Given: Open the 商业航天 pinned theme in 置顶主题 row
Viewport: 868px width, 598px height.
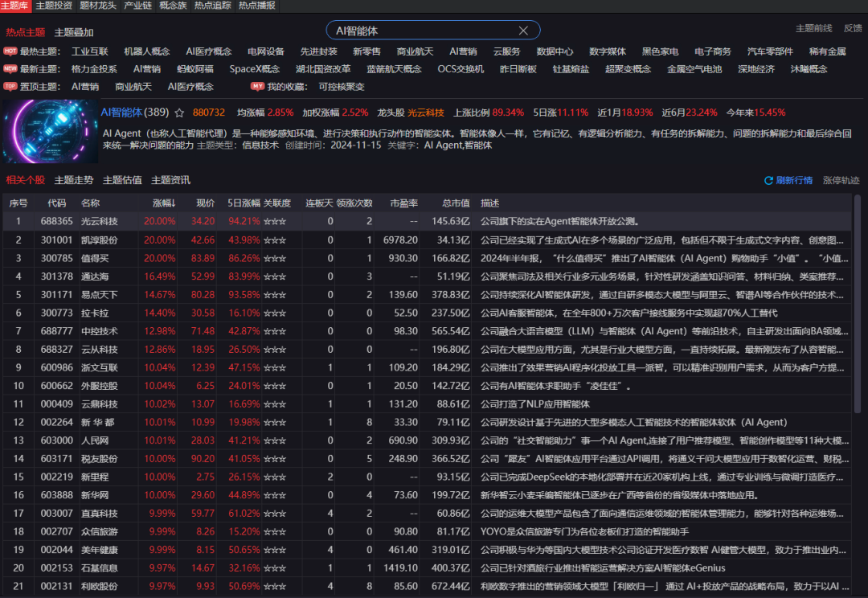Looking at the screenshot, I should pyautogui.click(x=133, y=86).
